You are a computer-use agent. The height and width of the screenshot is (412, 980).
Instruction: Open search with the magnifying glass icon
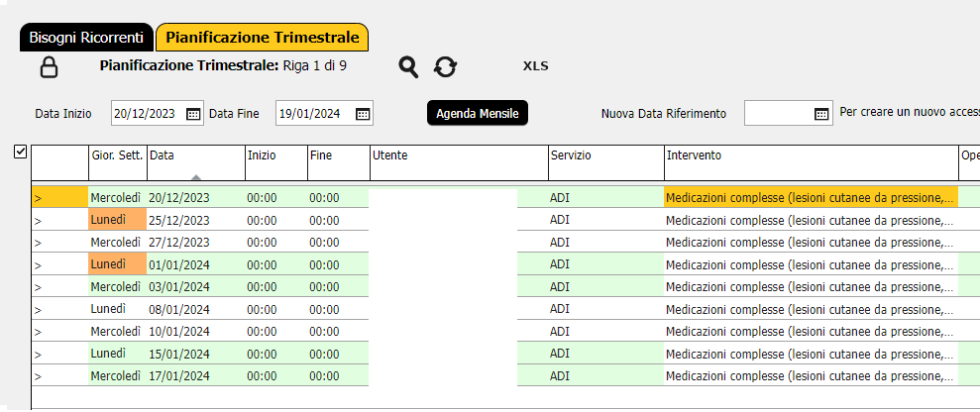409,66
